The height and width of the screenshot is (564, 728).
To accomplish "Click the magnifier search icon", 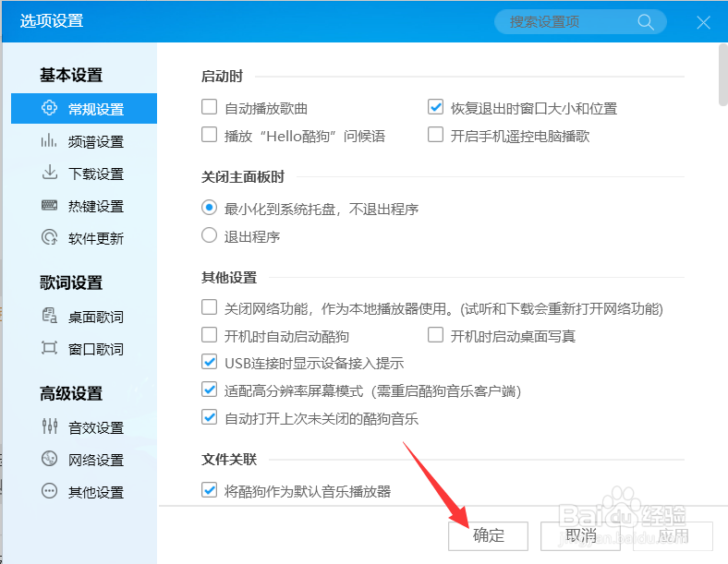I will pos(646,22).
